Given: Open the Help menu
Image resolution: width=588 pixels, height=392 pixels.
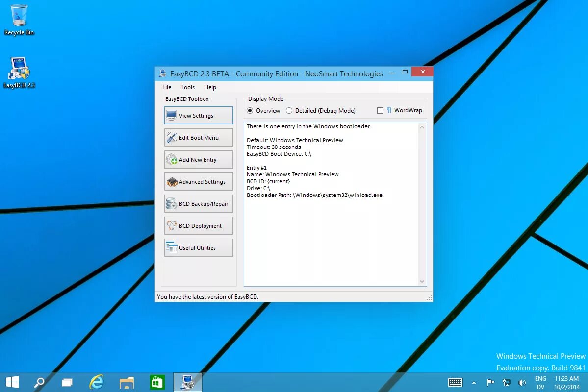Looking at the screenshot, I should (210, 87).
